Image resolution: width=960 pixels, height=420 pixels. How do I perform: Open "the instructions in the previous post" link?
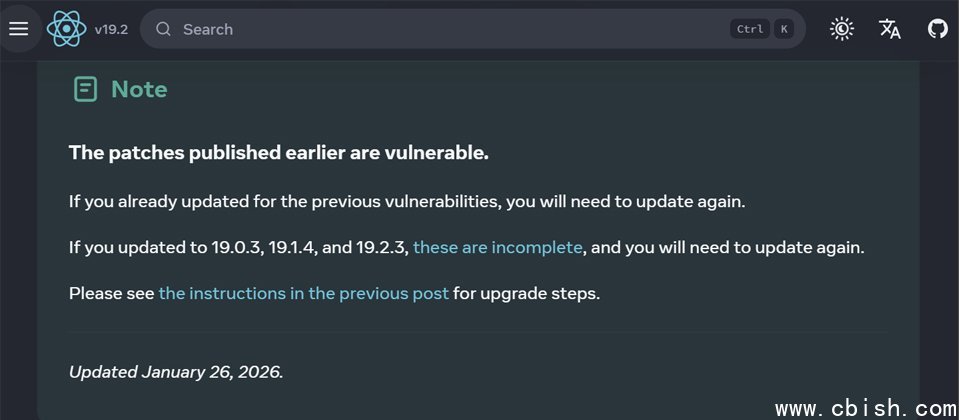click(x=303, y=294)
